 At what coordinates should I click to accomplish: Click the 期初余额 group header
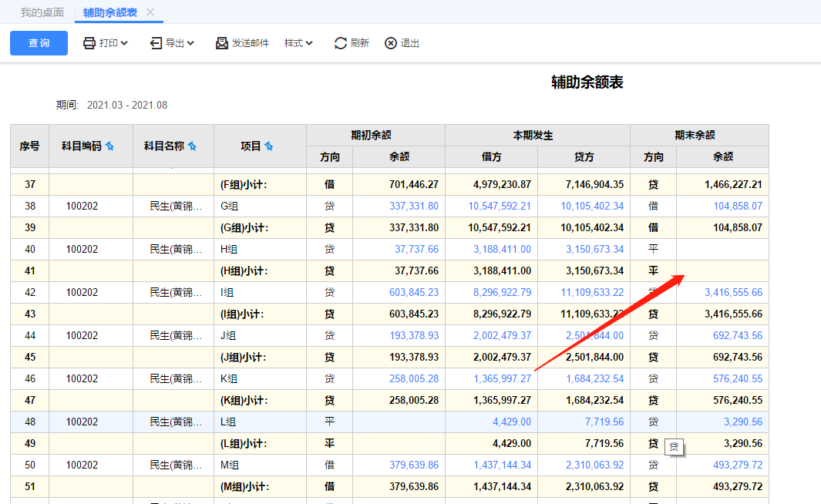tap(375, 135)
